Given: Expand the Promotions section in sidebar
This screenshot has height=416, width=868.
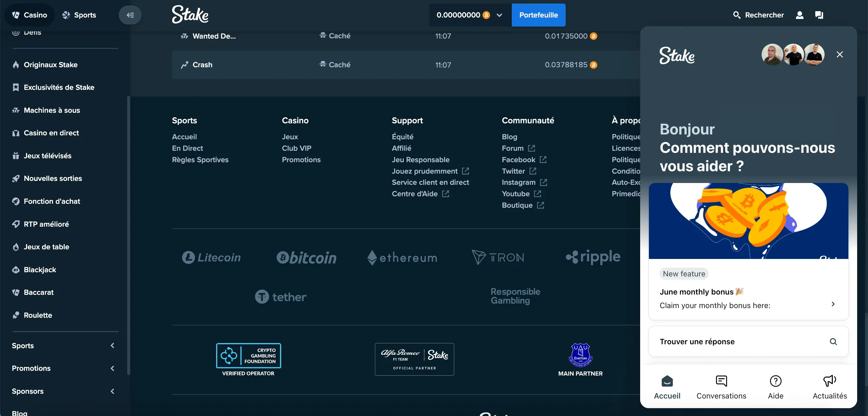Looking at the screenshot, I should click(x=112, y=368).
